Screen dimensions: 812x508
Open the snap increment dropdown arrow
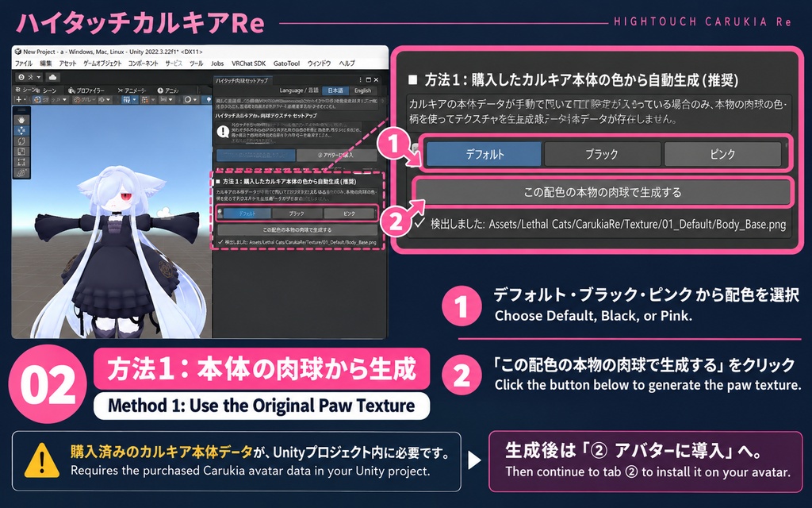click(153, 99)
